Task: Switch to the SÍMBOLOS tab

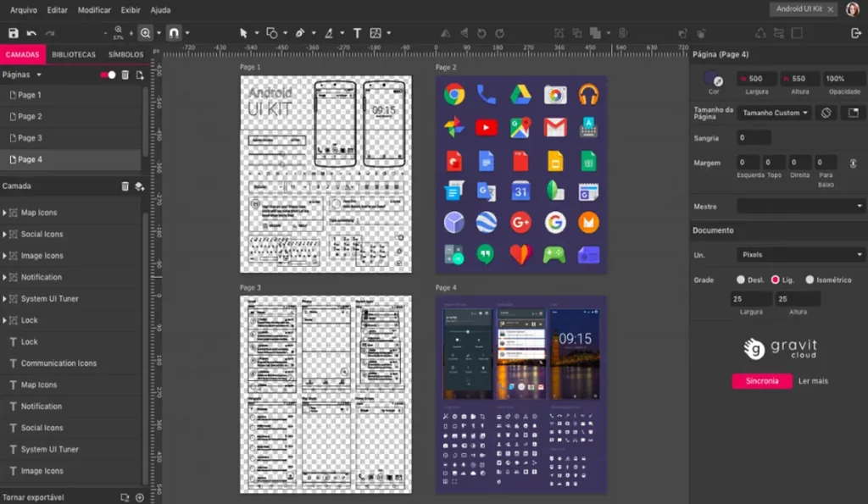Action: coord(125,55)
